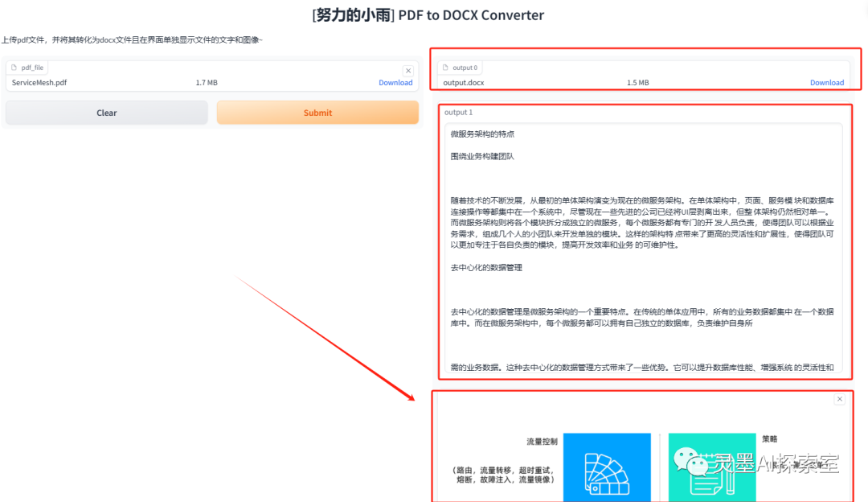This screenshot has width=868, height=502.
Task: Click the pdf_file document icon
Action: 14,68
